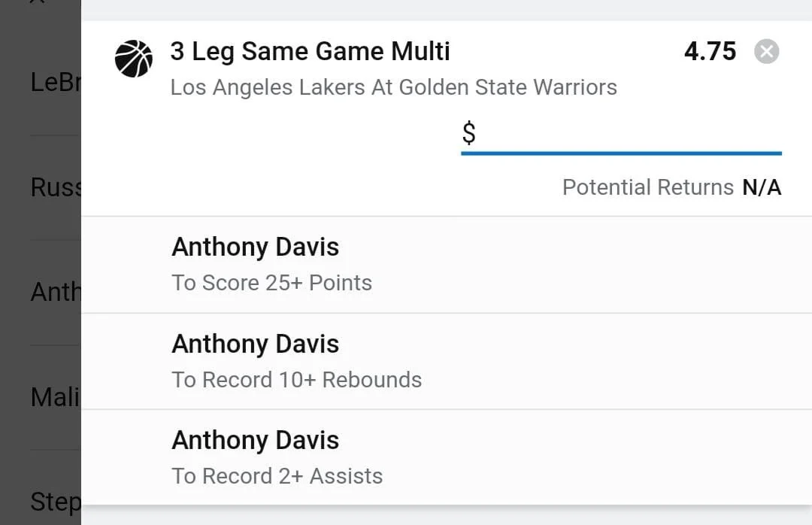This screenshot has width=812, height=525.
Task: Select the partially hidden LeBr player row
Action: 54,83
